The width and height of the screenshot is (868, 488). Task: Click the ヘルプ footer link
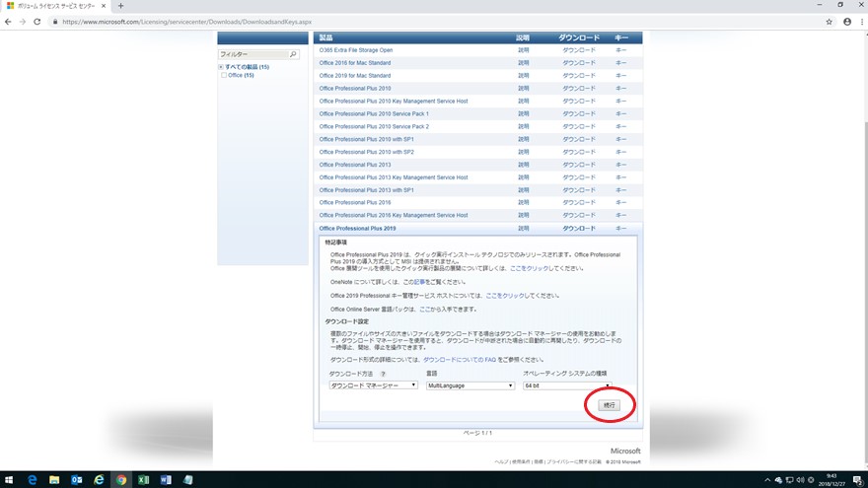(x=501, y=461)
